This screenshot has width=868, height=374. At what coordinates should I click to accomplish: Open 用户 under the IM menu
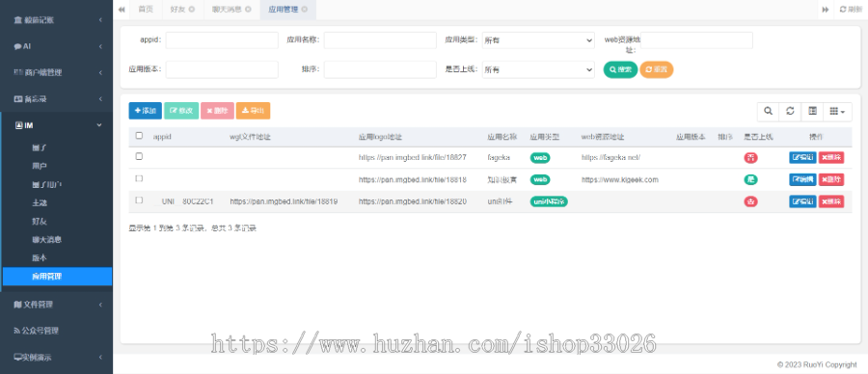point(39,166)
